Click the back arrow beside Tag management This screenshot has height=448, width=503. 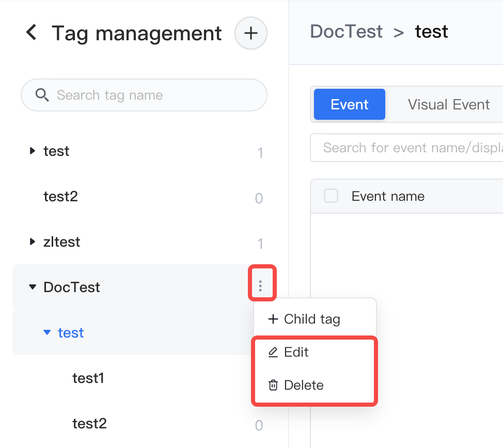click(32, 32)
